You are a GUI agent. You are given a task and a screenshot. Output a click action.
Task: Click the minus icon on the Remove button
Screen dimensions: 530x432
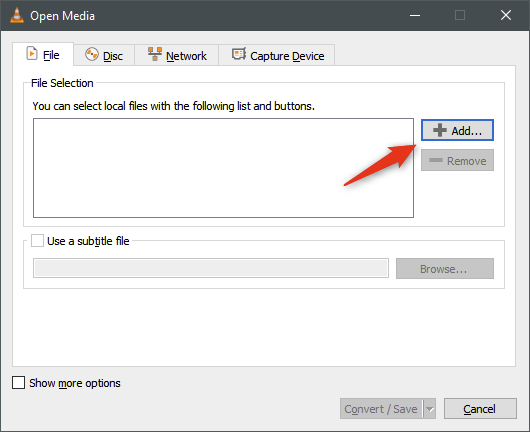[436, 160]
